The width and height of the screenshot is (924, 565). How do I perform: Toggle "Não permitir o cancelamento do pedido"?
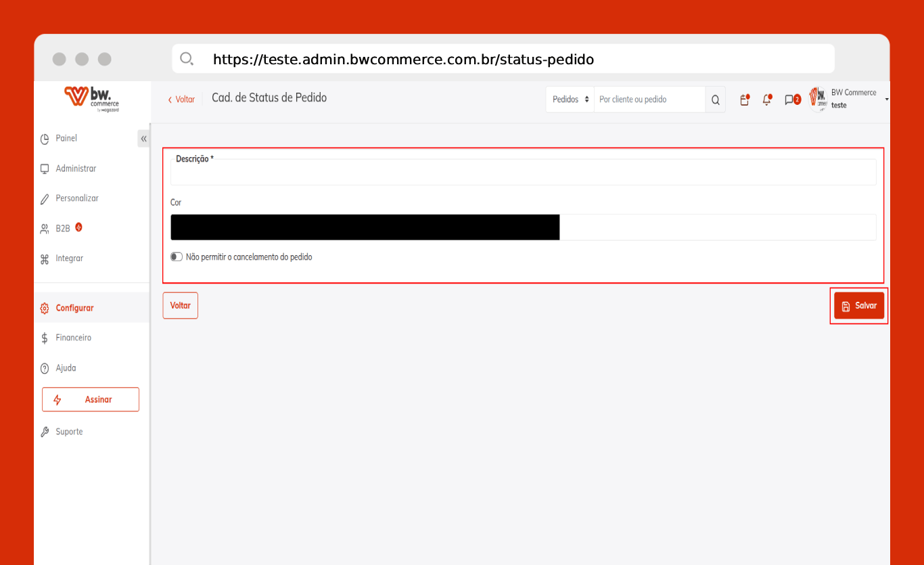[x=177, y=257]
